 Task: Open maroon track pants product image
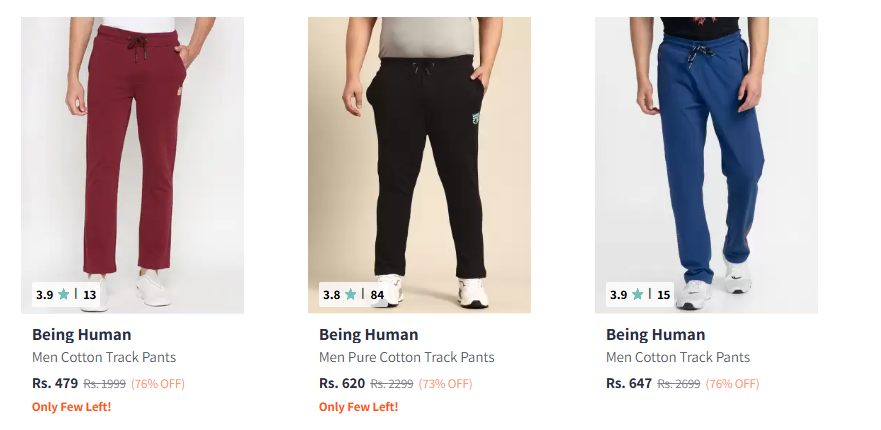click(x=132, y=150)
